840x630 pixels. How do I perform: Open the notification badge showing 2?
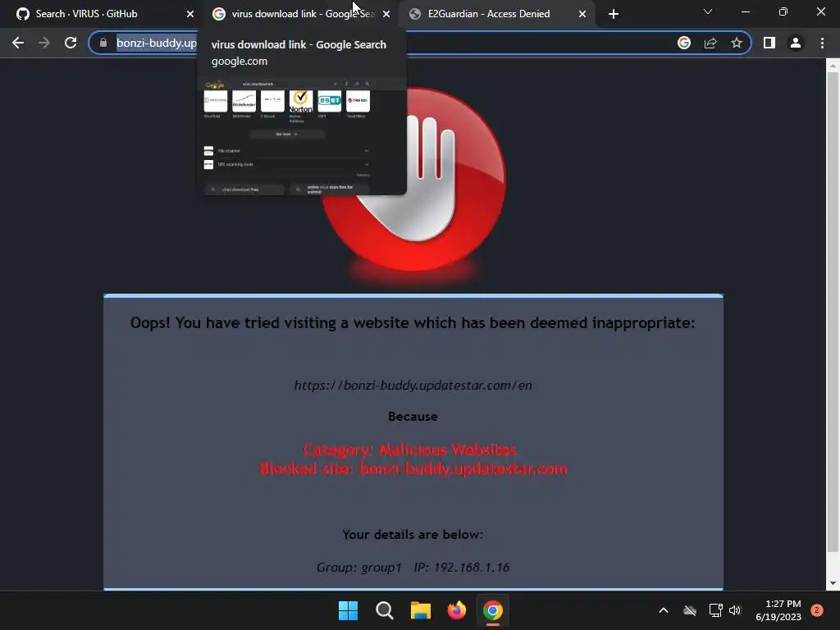(x=817, y=610)
